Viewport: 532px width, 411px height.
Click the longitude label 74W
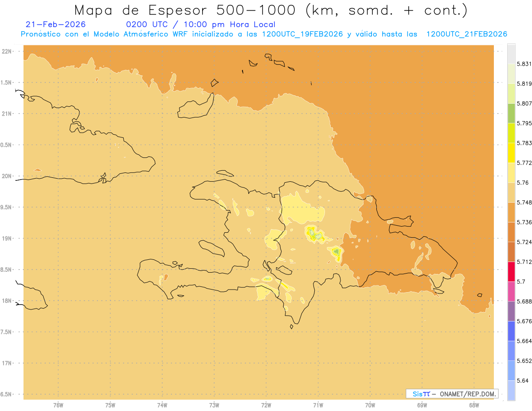(162, 405)
